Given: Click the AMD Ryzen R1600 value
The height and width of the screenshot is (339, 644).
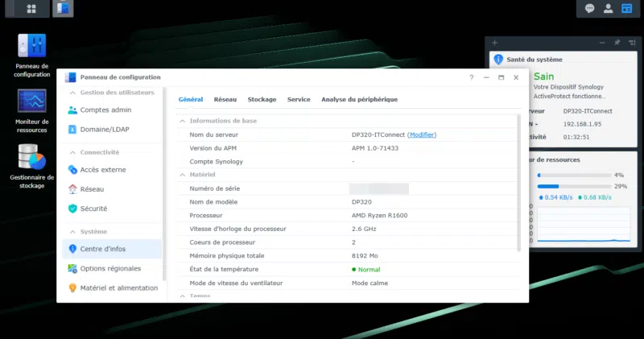Looking at the screenshot, I should pyautogui.click(x=379, y=215).
